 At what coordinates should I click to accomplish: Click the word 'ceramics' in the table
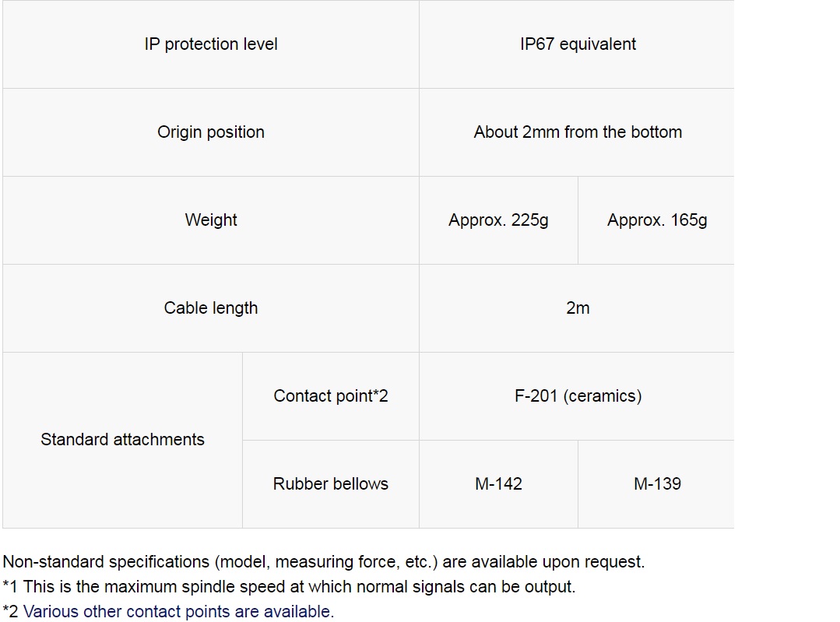[602, 396]
